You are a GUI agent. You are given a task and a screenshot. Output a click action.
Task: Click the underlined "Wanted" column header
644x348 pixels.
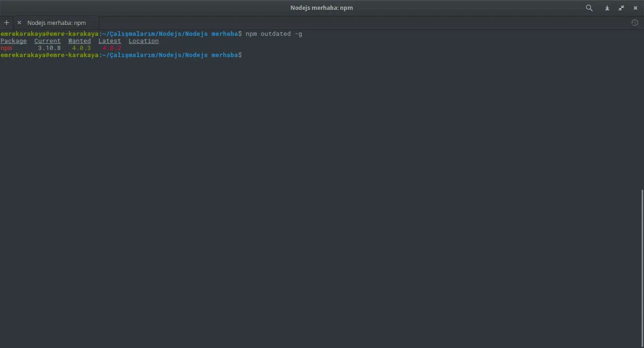coord(79,41)
